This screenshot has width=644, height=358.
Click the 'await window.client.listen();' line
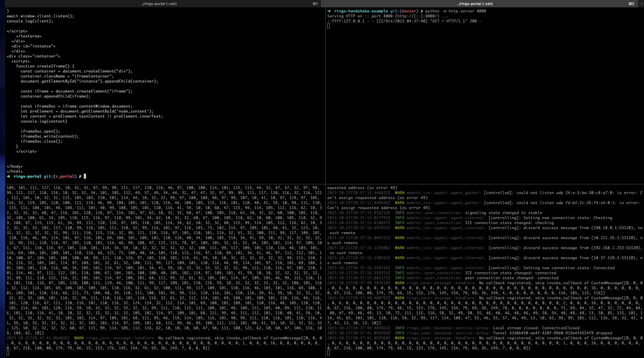click(40, 16)
